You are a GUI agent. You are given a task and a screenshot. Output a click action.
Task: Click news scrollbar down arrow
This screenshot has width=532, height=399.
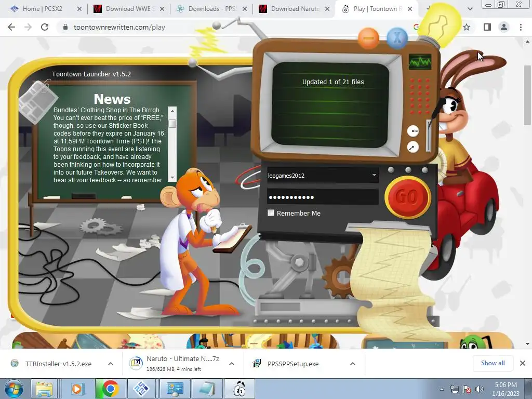tap(172, 178)
